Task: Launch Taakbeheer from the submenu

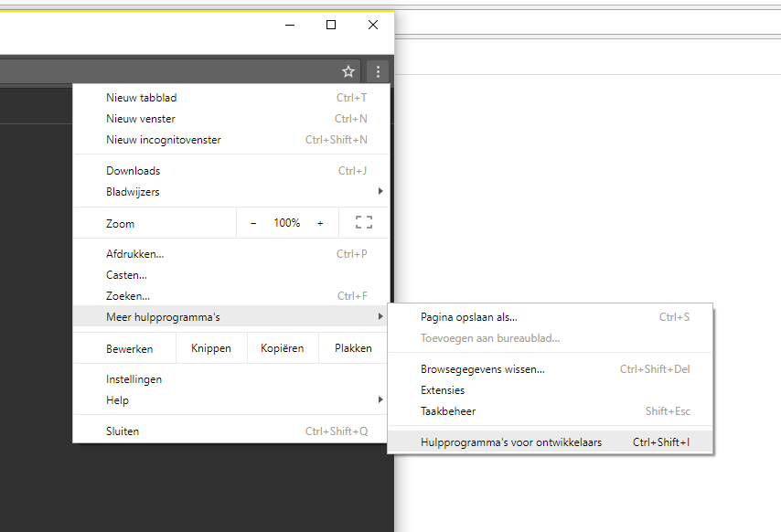Action: click(551, 411)
